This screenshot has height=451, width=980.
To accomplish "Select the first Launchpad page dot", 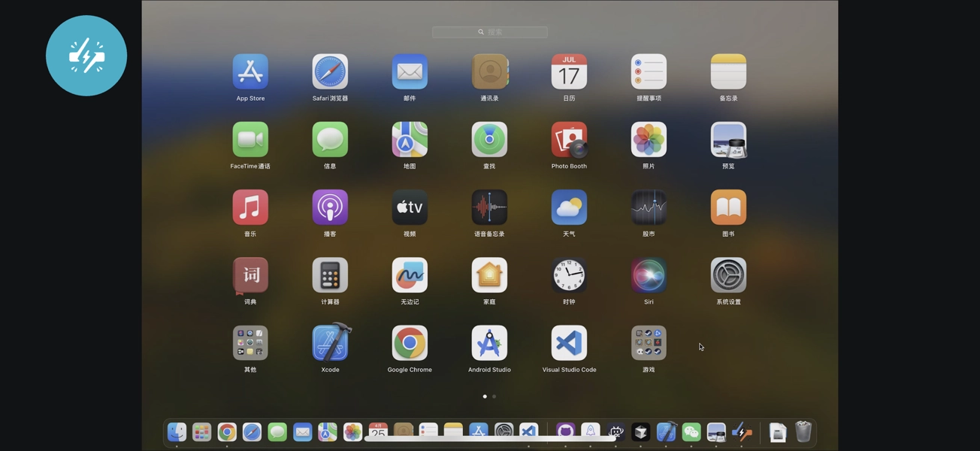I will [x=485, y=396].
